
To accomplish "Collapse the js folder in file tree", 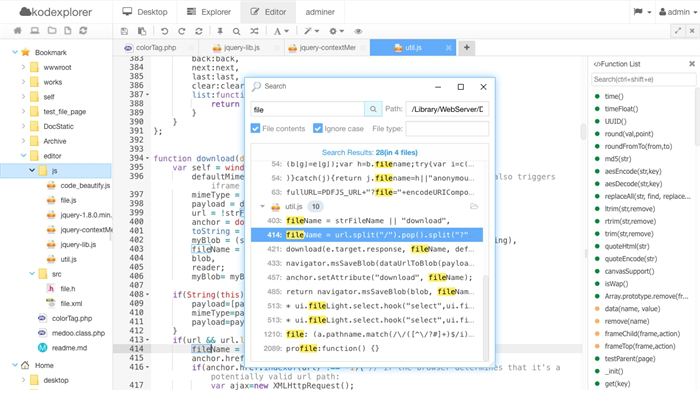I will point(32,171).
